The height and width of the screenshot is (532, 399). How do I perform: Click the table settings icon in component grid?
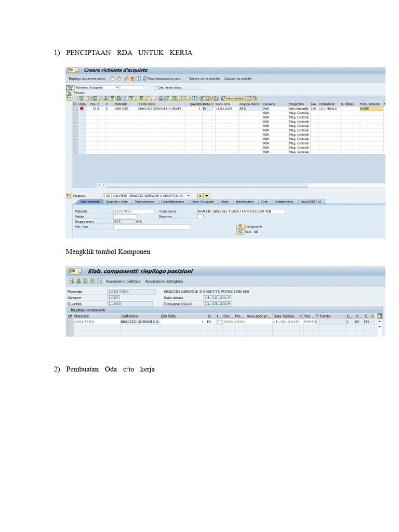[380, 316]
